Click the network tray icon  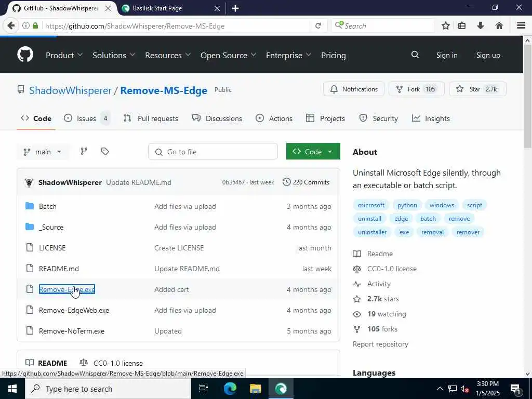(x=453, y=389)
